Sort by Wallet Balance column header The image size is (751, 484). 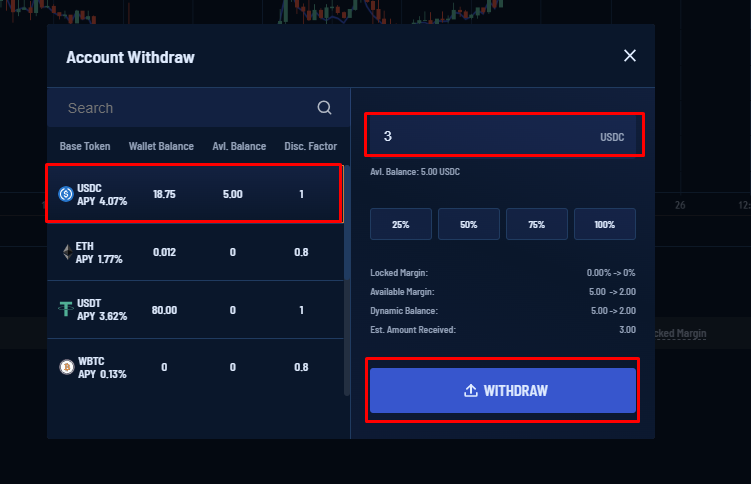tap(161, 146)
